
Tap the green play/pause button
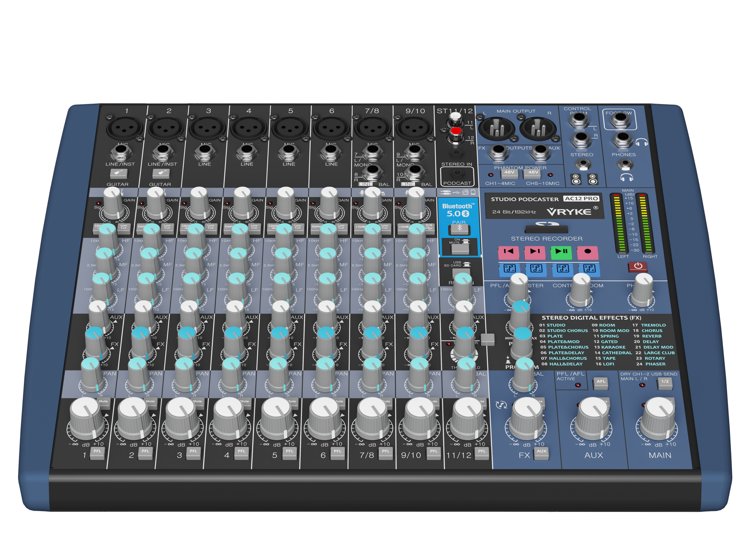[561, 252]
